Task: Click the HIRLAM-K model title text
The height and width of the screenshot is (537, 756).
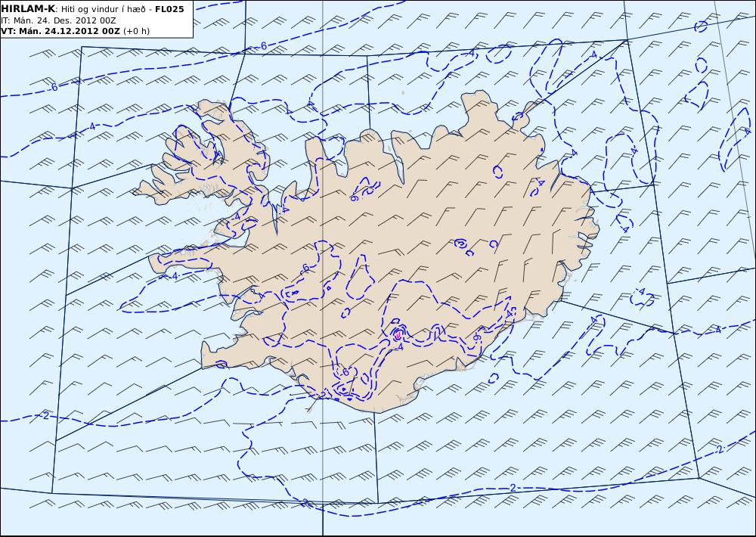Action: 27,9
